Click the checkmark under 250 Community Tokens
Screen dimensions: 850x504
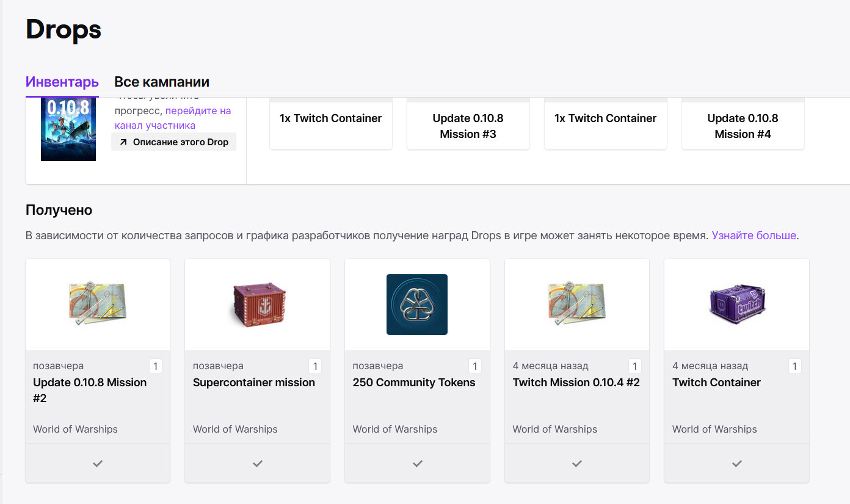point(418,464)
